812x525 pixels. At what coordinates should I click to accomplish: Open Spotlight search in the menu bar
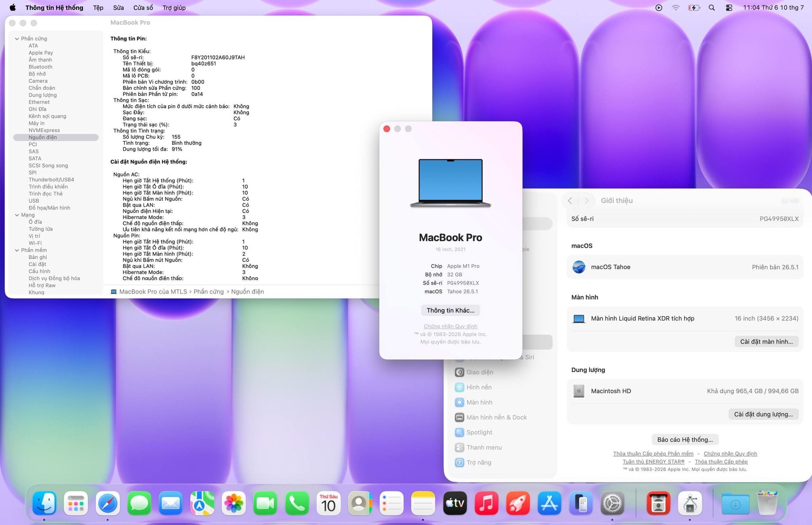712,8
